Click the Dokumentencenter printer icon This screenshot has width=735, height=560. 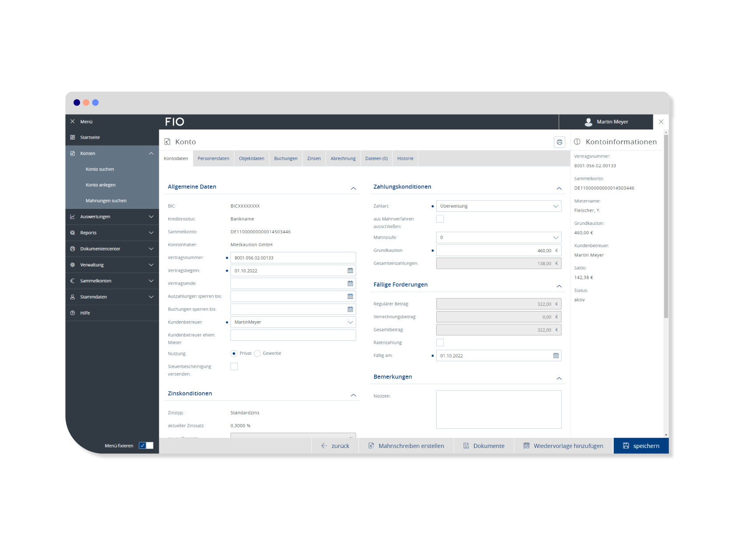pyautogui.click(x=73, y=249)
